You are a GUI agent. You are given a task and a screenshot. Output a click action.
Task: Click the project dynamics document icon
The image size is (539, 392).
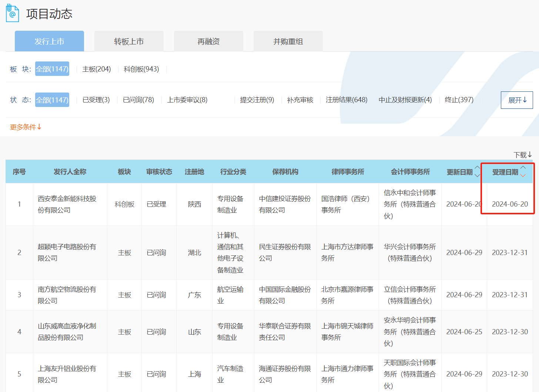tap(12, 13)
